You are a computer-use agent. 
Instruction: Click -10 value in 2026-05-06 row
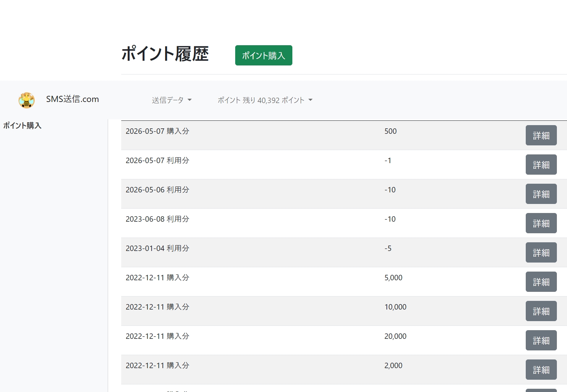tap(390, 190)
